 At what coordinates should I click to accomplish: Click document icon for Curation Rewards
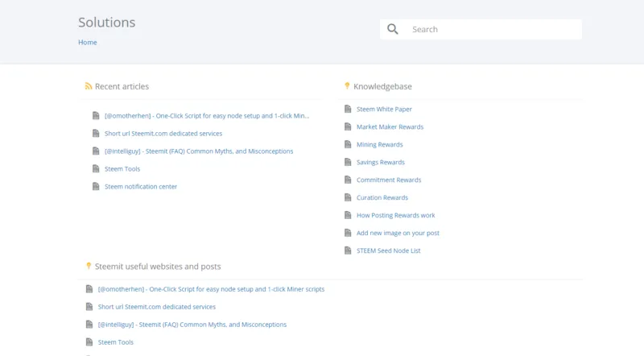(x=348, y=197)
